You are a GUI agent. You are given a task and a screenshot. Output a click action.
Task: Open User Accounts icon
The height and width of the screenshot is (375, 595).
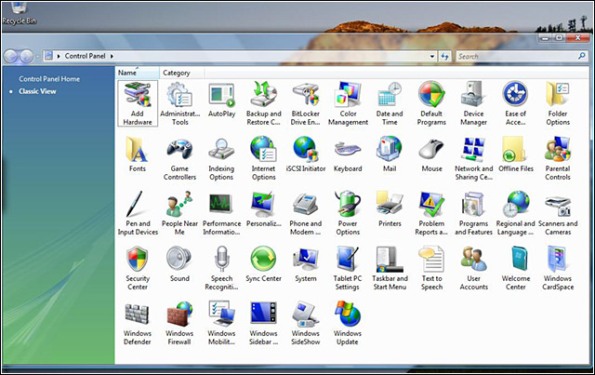coord(474,268)
